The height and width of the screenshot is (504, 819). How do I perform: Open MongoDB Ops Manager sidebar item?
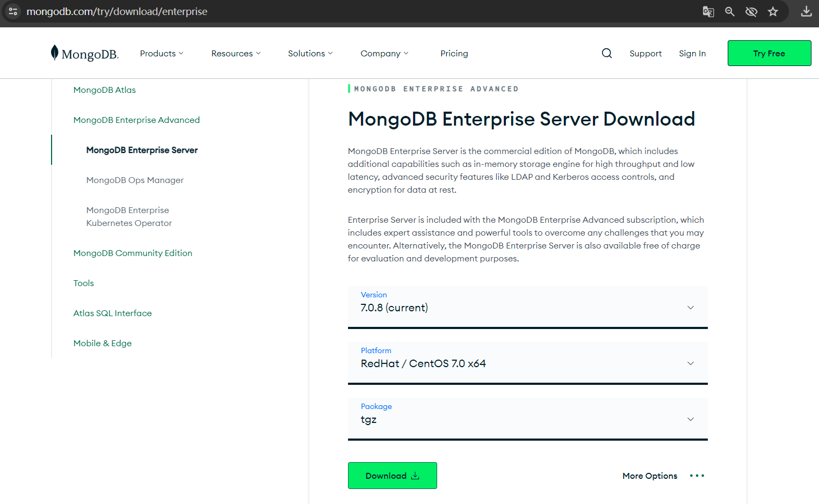[135, 180]
